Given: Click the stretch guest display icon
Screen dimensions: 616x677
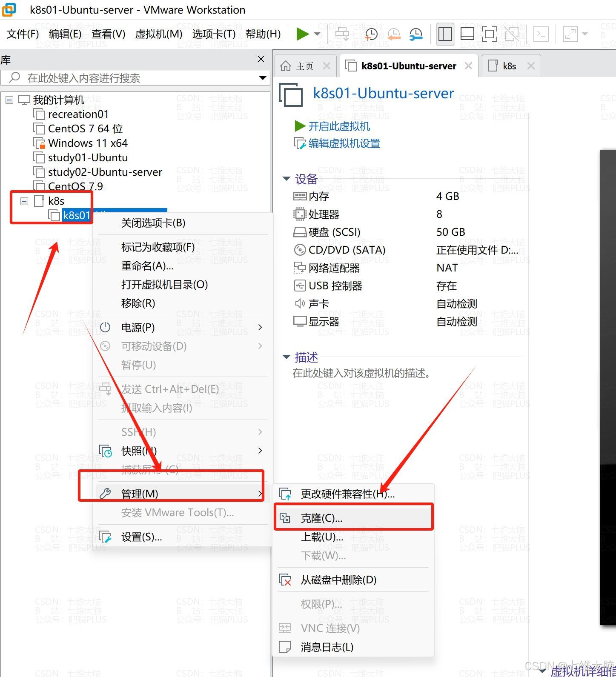Looking at the screenshot, I should coord(570,34).
